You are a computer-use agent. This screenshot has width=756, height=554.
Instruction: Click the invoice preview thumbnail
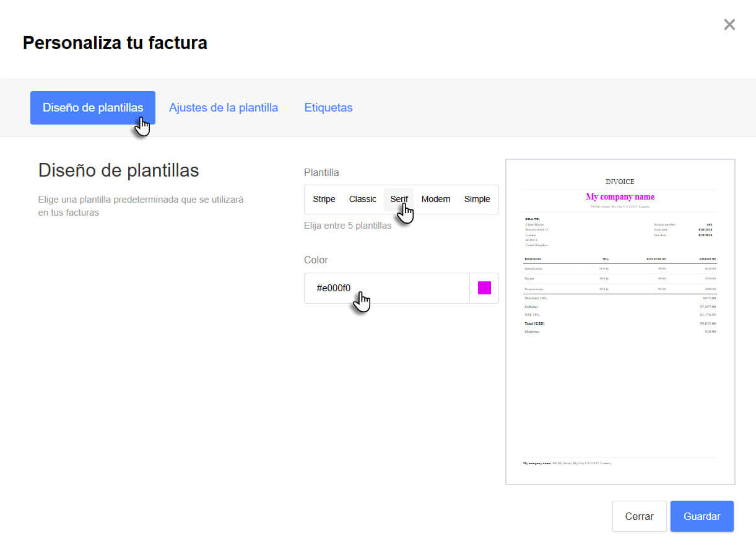tap(620, 322)
